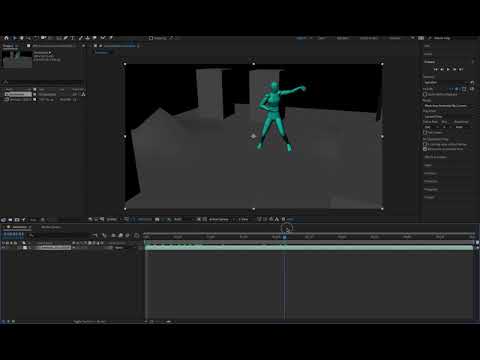Take a snapshot with viewer camera icon
Viewport: 480px width, 360px height.
(x=157, y=219)
